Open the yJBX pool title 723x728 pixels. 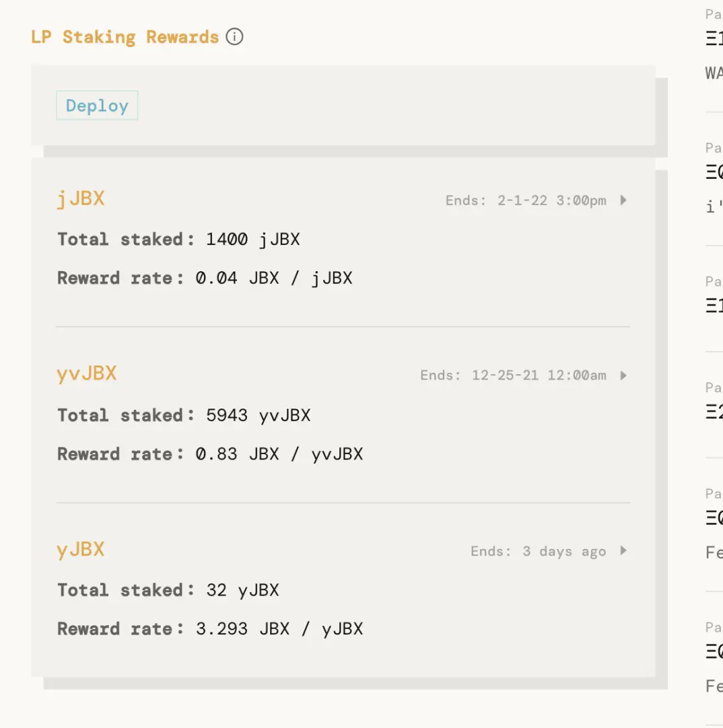81,550
